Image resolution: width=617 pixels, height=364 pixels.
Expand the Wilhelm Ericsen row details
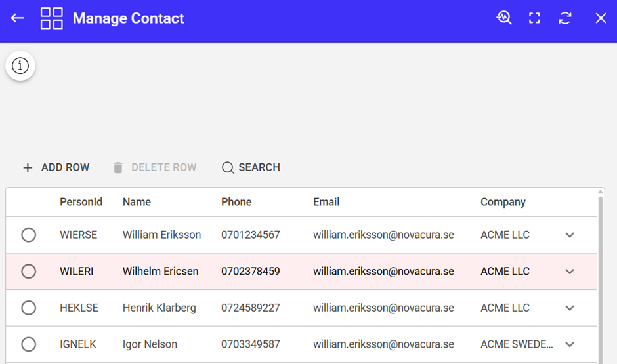[x=570, y=272]
